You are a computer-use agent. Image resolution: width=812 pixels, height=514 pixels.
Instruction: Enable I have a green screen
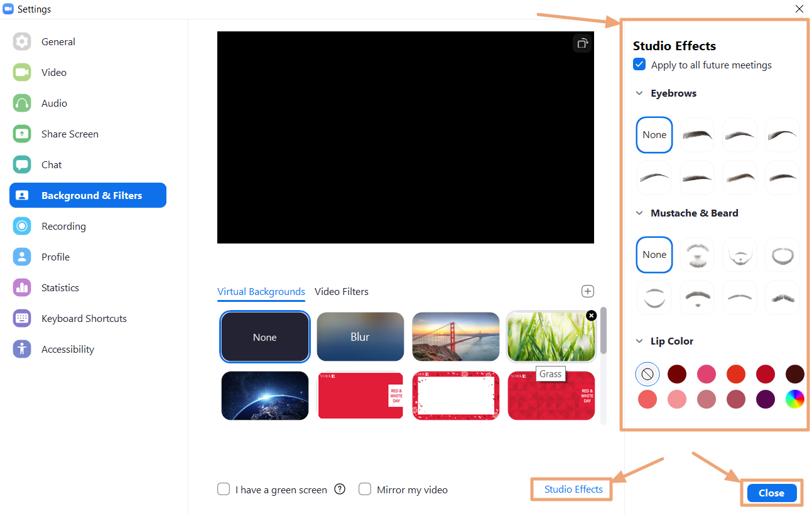coord(224,489)
